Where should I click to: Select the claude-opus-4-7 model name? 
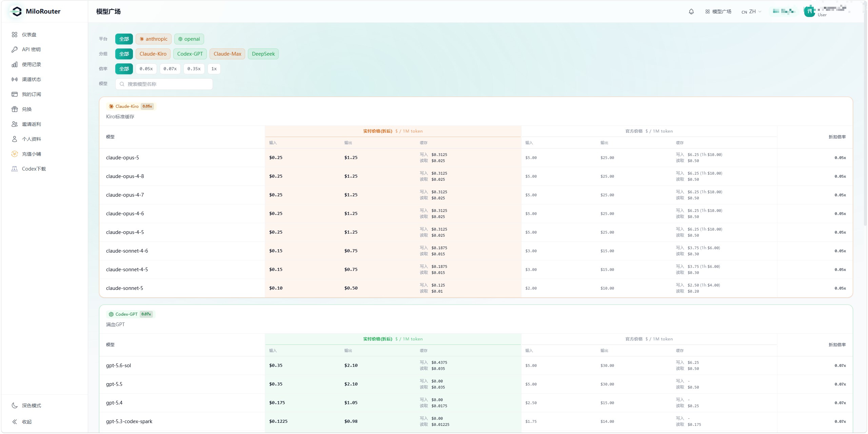pyautogui.click(x=125, y=195)
